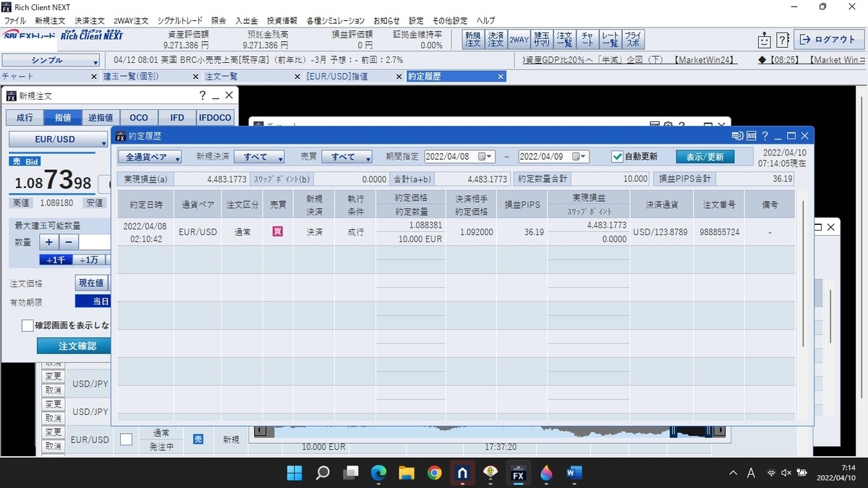Viewport: 868px width, 488px height.
Task: Toggle 確認画面を表示しない checkbox
Action: (27, 326)
